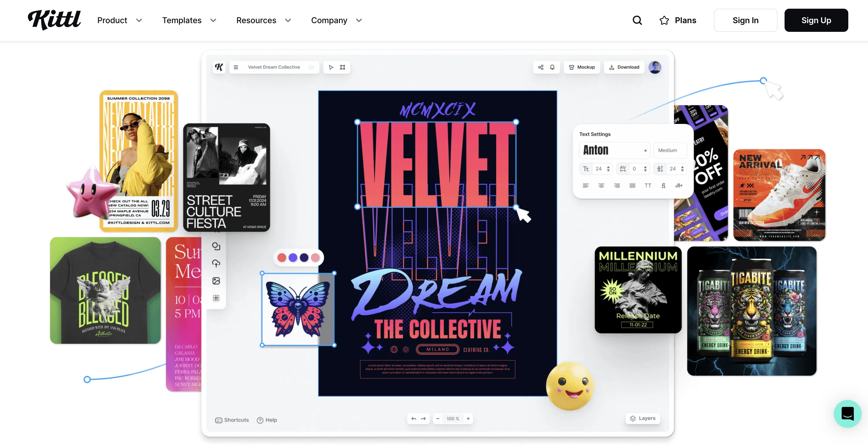Increase the font size stepper value
Screen dimensions: 868x448
coord(608,167)
